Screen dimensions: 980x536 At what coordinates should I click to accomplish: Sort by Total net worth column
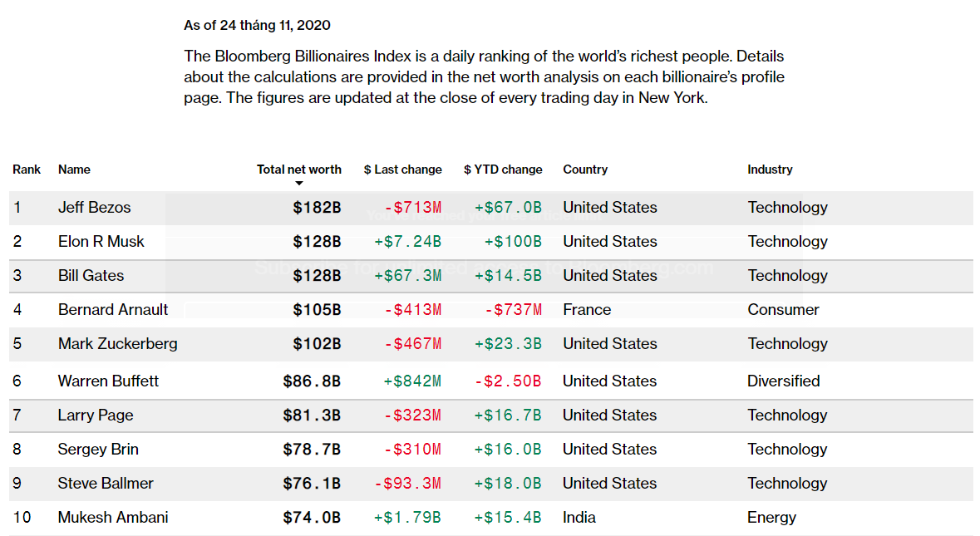pos(298,170)
